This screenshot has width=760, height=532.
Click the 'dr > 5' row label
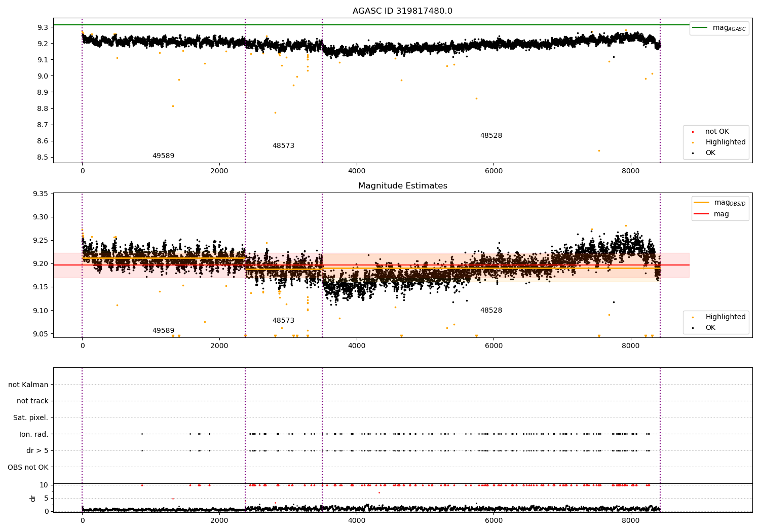[37, 450]
